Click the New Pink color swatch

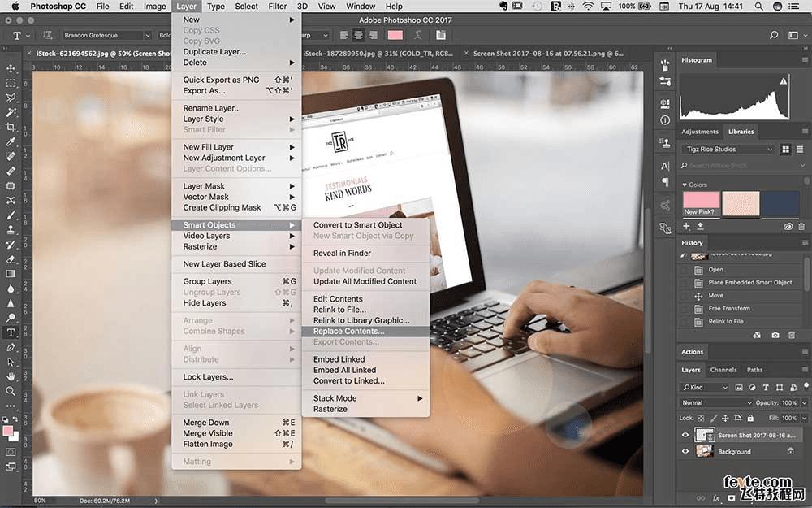[x=701, y=204]
